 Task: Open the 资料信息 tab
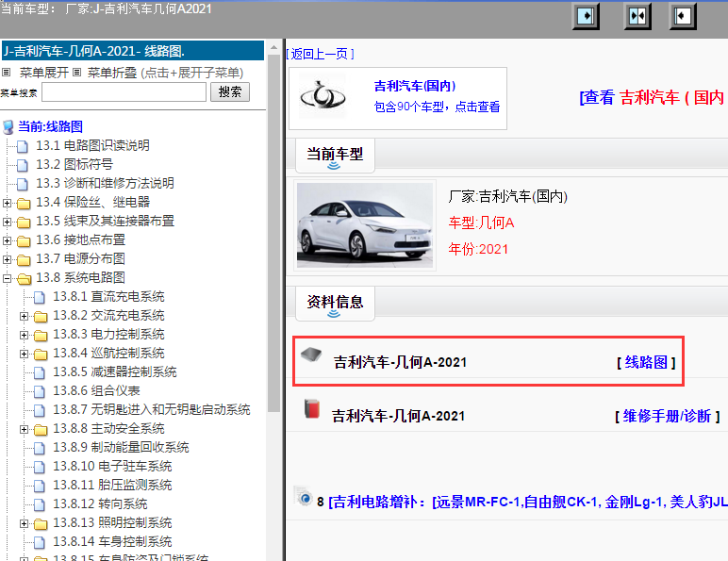pyautogui.click(x=335, y=304)
